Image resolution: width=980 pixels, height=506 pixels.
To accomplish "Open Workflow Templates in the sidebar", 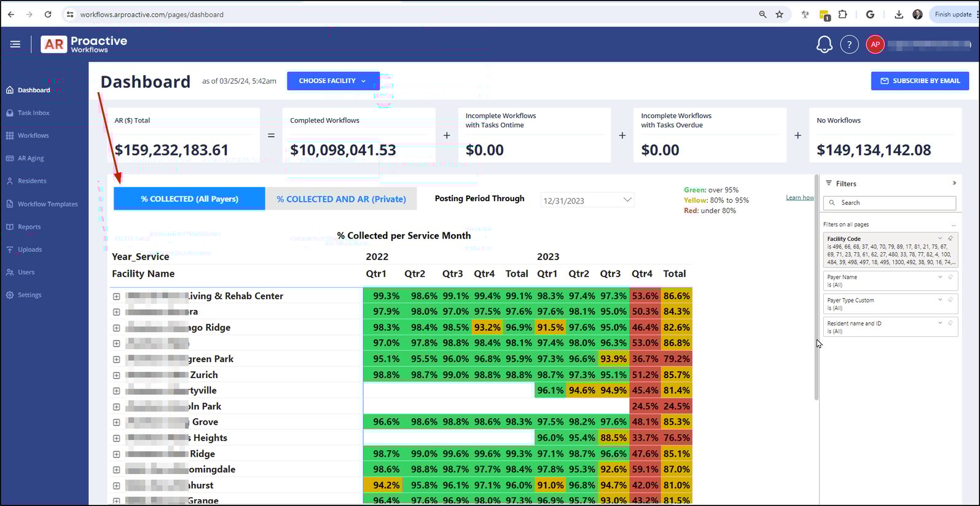I will tap(47, 204).
